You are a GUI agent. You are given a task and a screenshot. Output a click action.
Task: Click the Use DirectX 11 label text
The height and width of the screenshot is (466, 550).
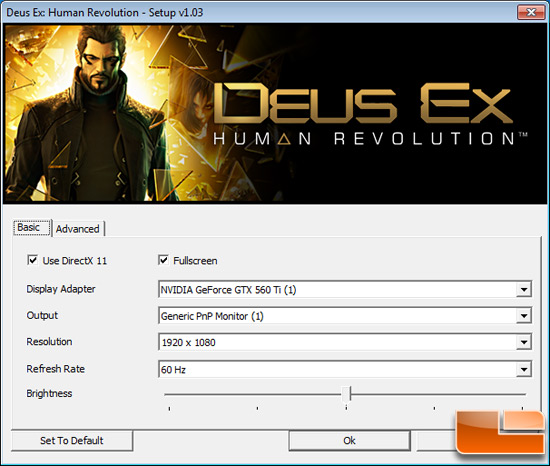pyautogui.click(x=75, y=261)
